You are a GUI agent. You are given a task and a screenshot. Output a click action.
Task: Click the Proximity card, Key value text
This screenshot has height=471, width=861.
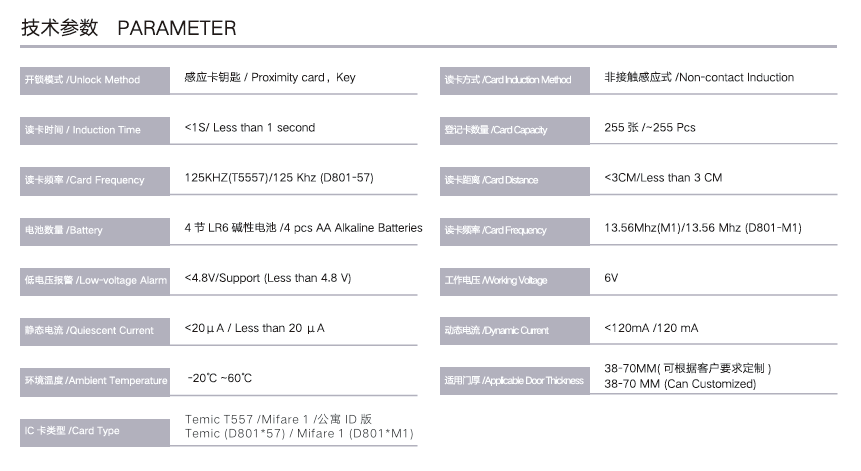pyautogui.click(x=270, y=78)
